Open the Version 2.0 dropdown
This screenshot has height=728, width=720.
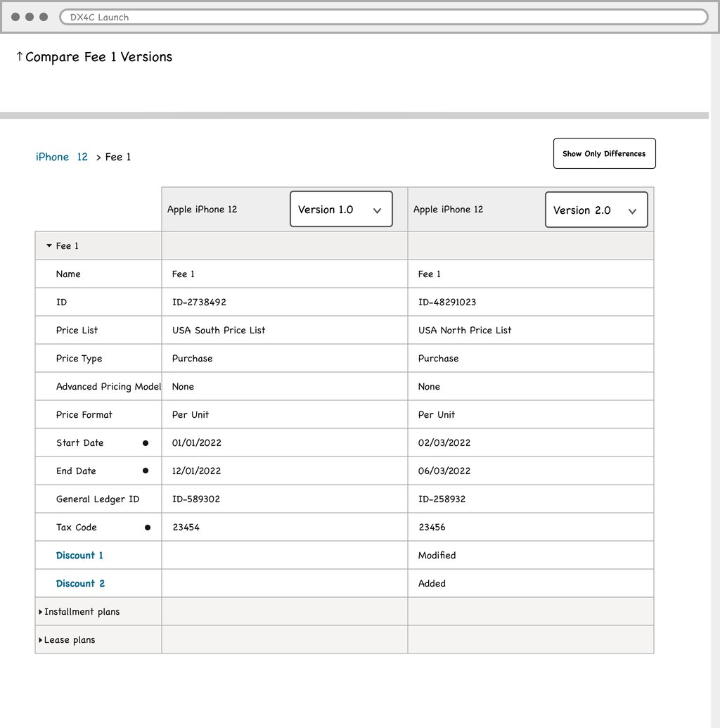point(596,210)
